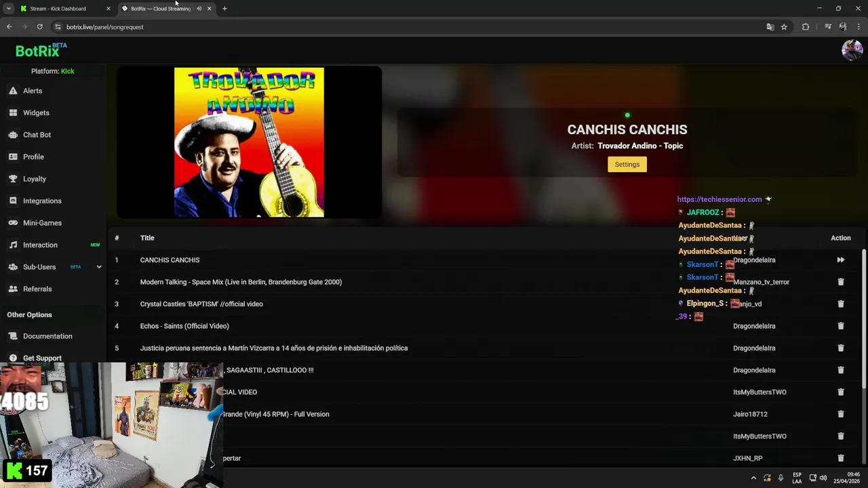Open the Chrome profile avatar

point(843,27)
